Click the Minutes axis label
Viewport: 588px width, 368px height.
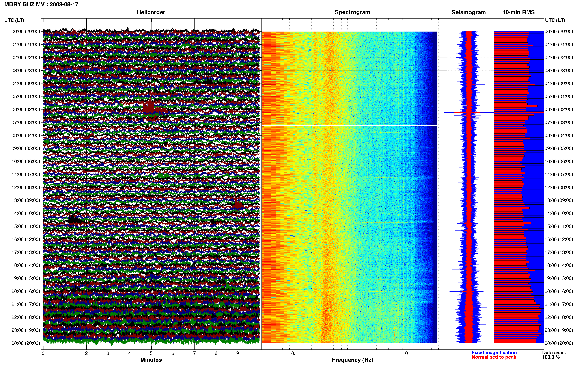151,360
